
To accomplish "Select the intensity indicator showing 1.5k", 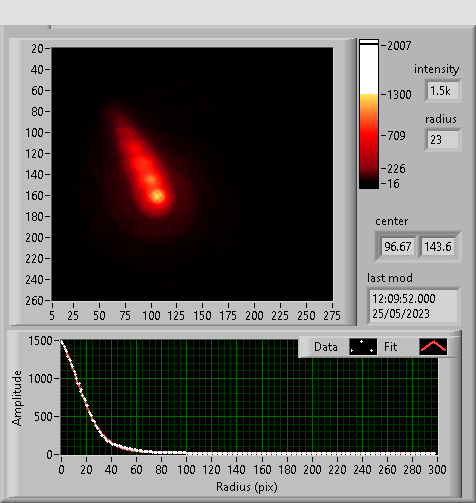I will click(443, 91).
